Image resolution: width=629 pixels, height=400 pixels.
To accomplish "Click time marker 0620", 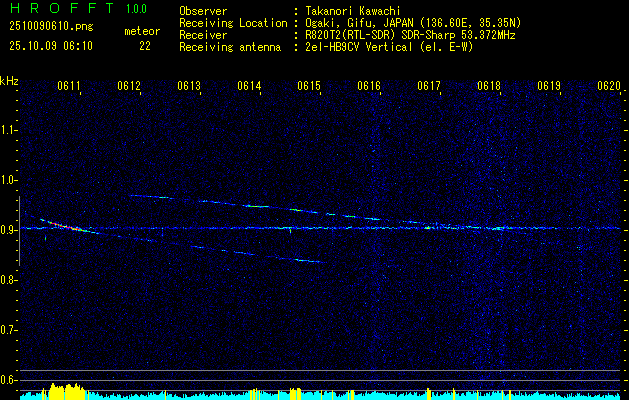I will click(x=609, y=86).
